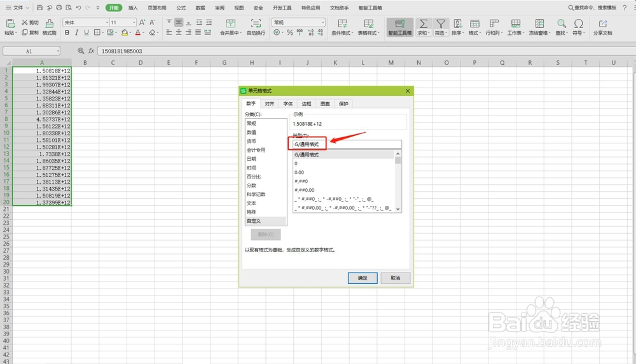
Task: Open the Protection (保护) tab in the dialog
Action: (x=343, y=104)
